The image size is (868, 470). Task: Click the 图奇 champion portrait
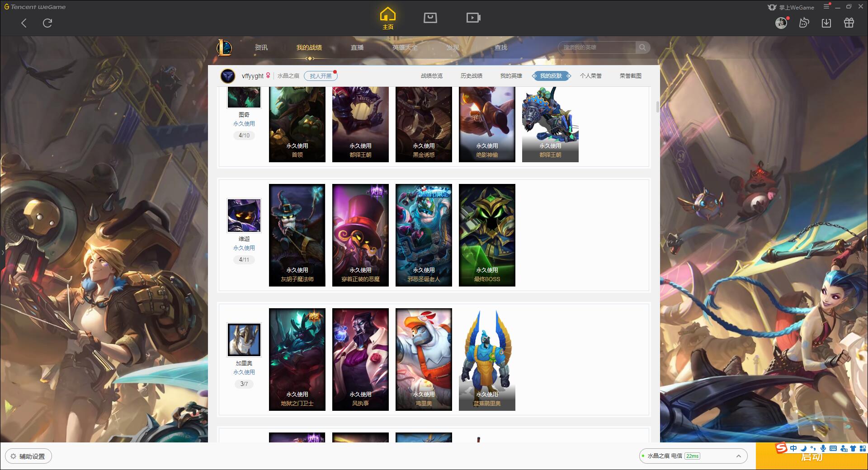pos(244,97)
